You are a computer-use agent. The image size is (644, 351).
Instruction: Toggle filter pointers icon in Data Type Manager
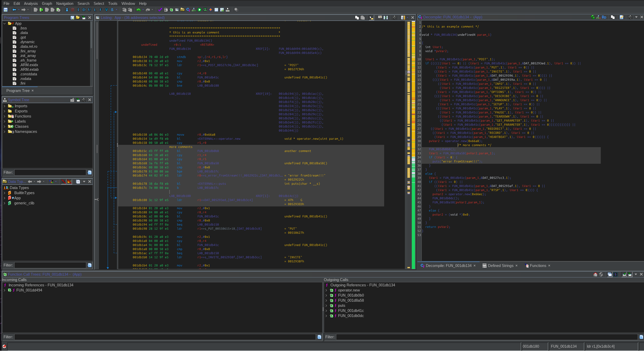click(x=69, y=182)
